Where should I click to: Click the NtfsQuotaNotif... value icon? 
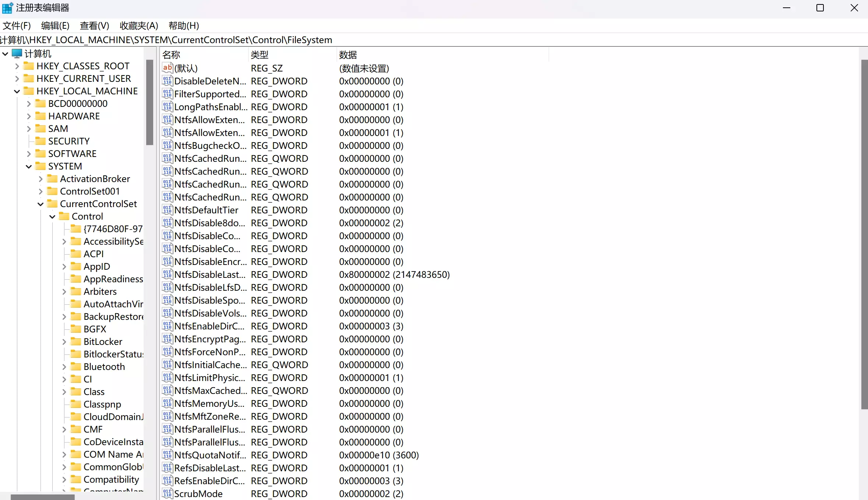pos(167,455)
